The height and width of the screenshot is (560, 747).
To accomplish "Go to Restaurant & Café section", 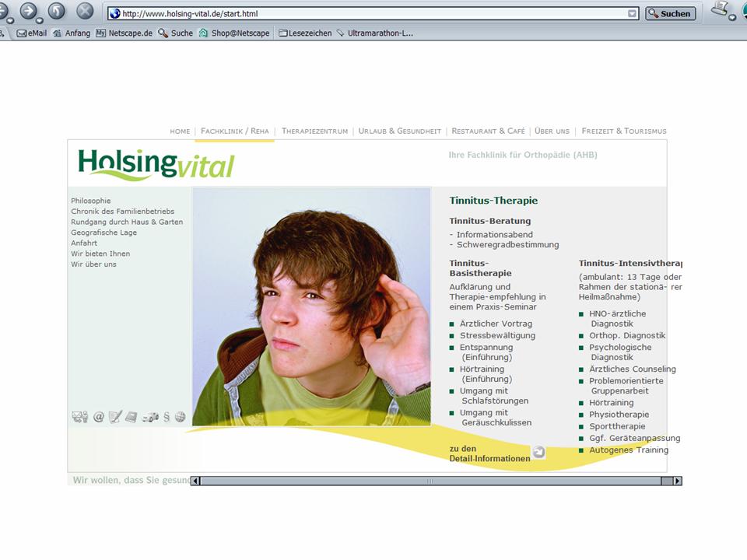I will click(488, 131).
